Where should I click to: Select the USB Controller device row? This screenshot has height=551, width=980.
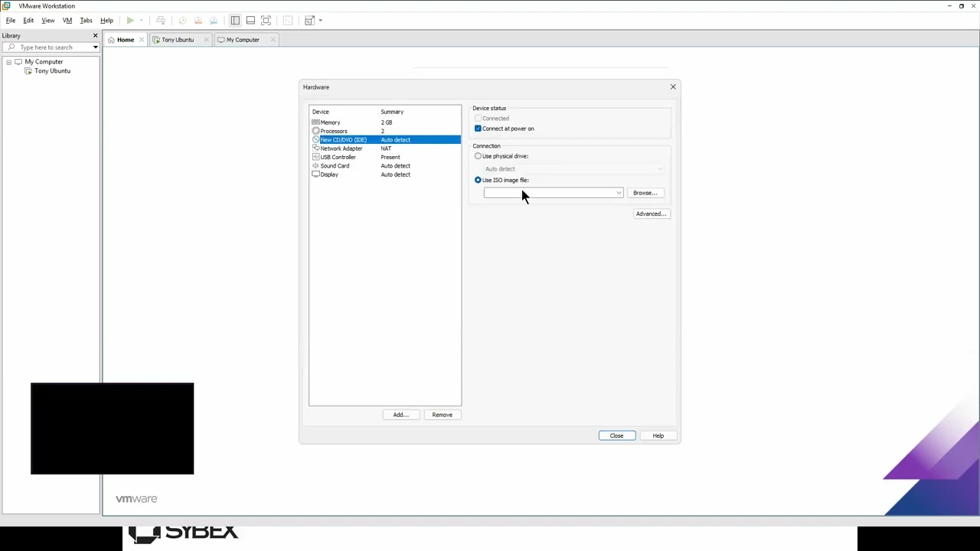(385, 157)
